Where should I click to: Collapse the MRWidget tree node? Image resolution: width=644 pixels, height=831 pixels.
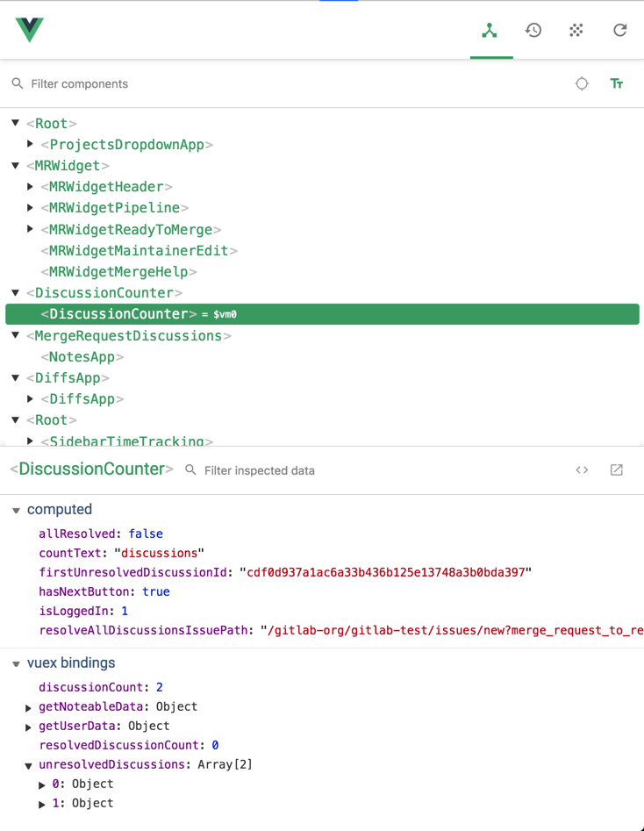coord(16,166)
